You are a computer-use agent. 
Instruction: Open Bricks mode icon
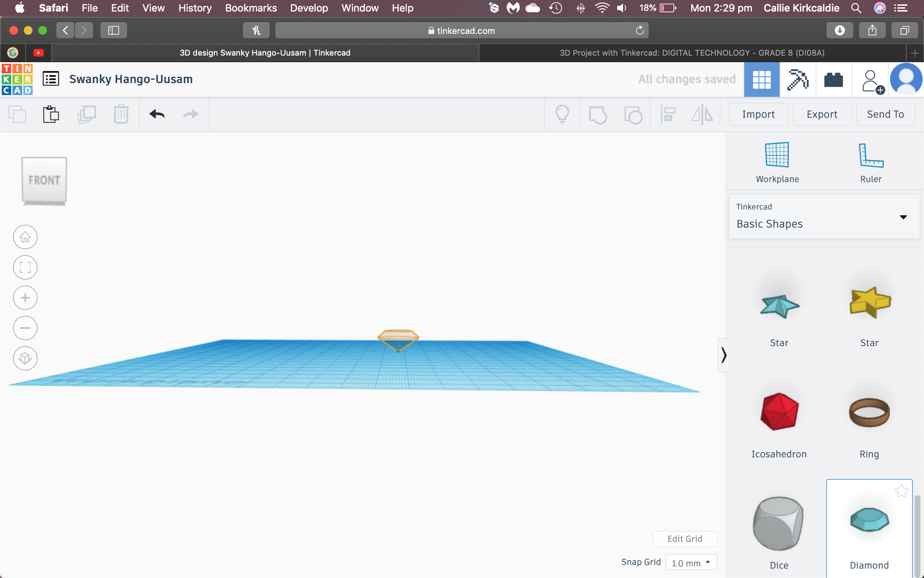point(834,79)
